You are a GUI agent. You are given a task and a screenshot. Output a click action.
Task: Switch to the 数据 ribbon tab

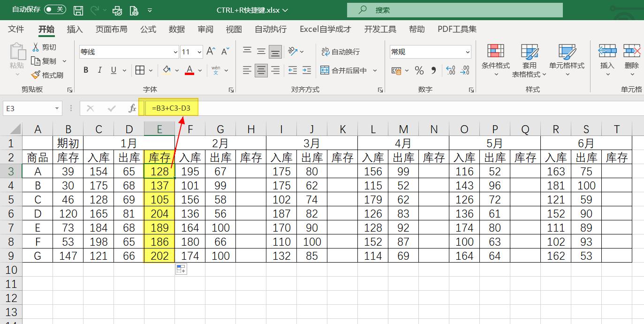(176, 29)
